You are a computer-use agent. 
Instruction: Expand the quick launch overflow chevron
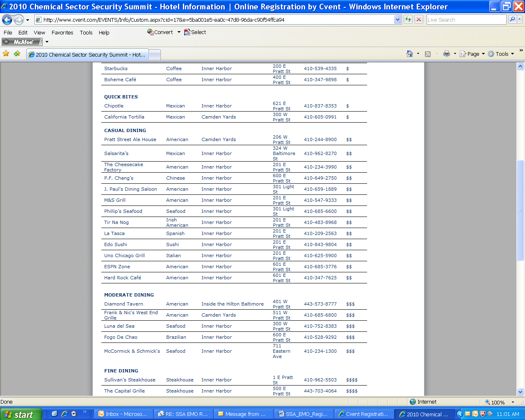85,412
